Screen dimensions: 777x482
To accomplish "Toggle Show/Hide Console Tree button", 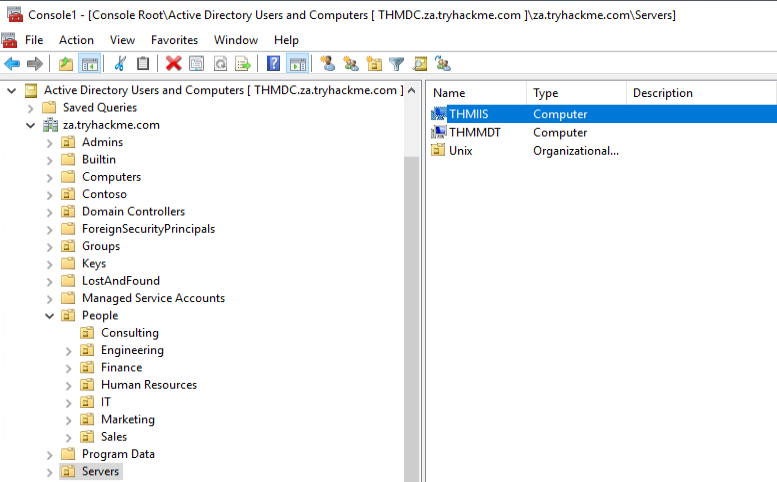I will (89, 64).
